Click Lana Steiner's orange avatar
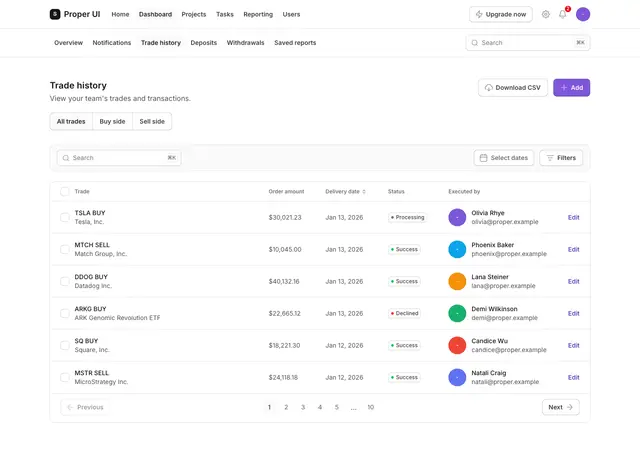Screen dimensions: 640x465 (457, 281)
